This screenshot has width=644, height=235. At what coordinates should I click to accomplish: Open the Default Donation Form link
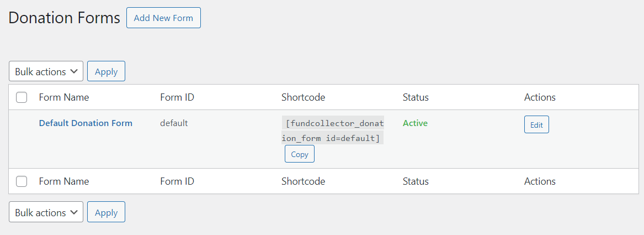click(x=86, y=123)
